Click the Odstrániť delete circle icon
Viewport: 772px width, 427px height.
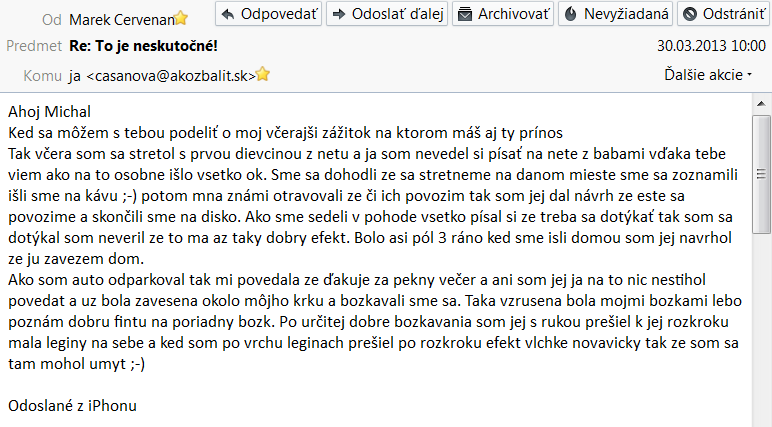[x=689, y=15]
